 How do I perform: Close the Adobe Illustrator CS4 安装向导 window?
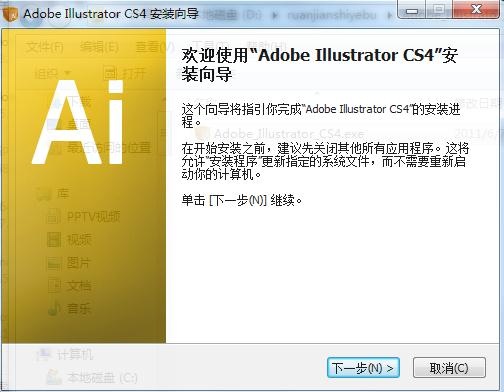coord(476,10)
